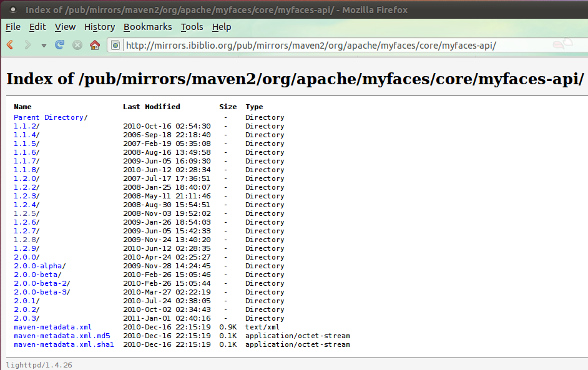Open the View menu
Image resolution: width=588 pixels, height=370 pixels.
pyautogui.click(x=66, y=27)
